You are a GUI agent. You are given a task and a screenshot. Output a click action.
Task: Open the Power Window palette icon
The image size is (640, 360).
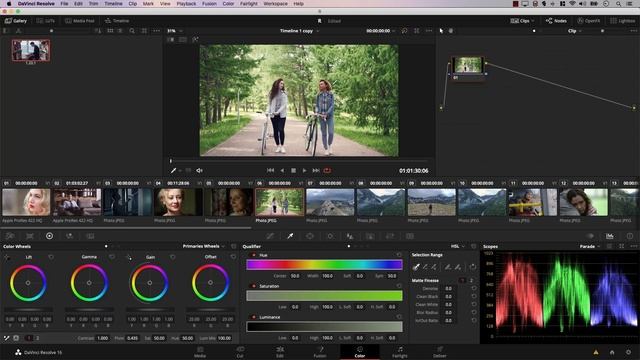pos(310,236)
